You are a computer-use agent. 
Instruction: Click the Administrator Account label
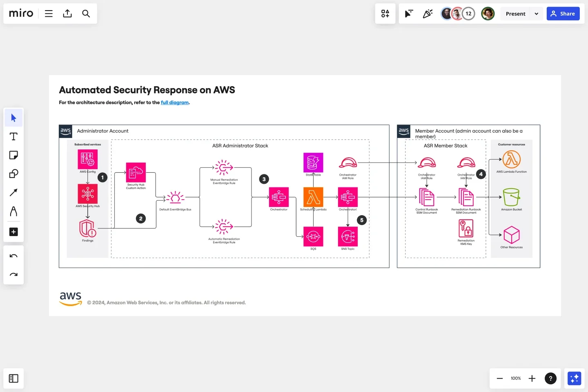coord(102,131)
